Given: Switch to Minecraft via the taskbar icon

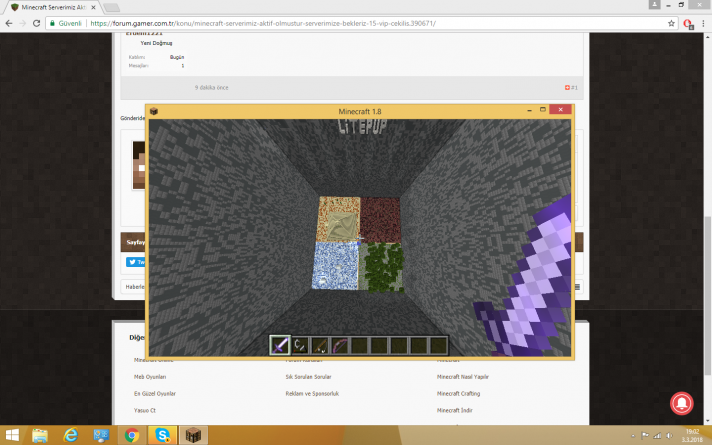Looking at the screenshot, I should [x=193, y=435].
